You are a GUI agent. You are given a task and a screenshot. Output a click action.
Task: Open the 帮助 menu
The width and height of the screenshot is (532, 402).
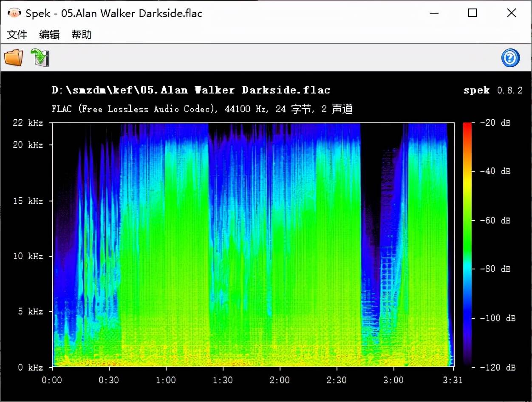(x=82, y=34)
